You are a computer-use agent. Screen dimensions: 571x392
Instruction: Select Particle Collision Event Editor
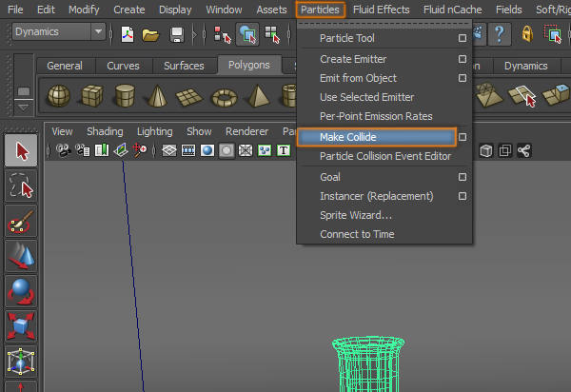(384, 156)
